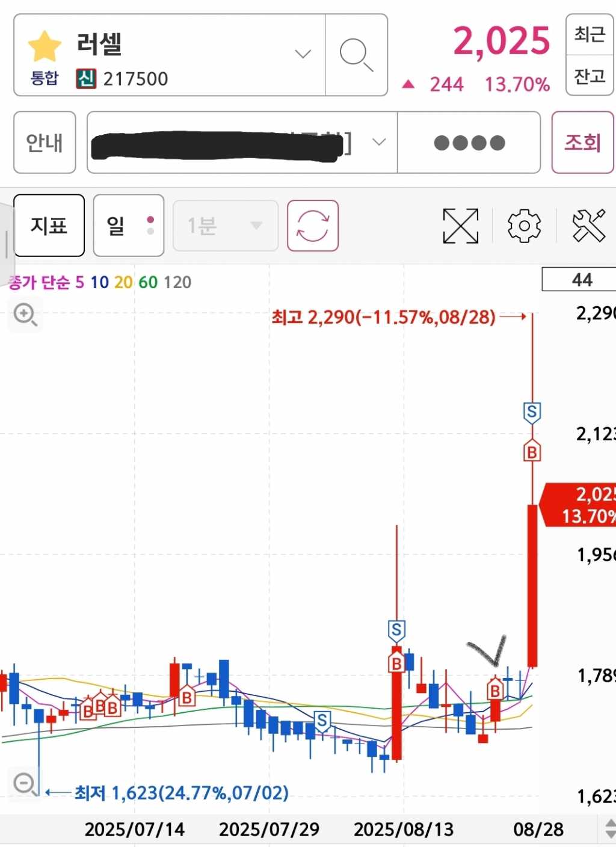This screenshot has width=616, height=847.
Task: Refresh the chart with the circular arrows
Action: point(313,226)
